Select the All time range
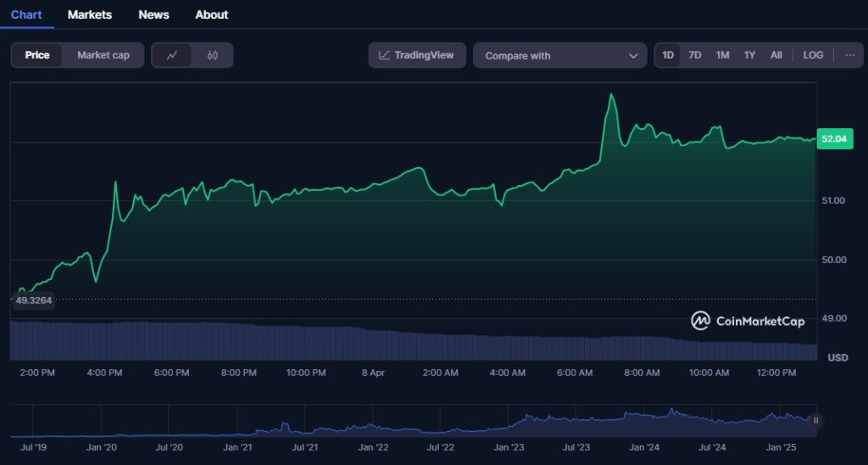868x465 pixels. click(x=776, y=55)
